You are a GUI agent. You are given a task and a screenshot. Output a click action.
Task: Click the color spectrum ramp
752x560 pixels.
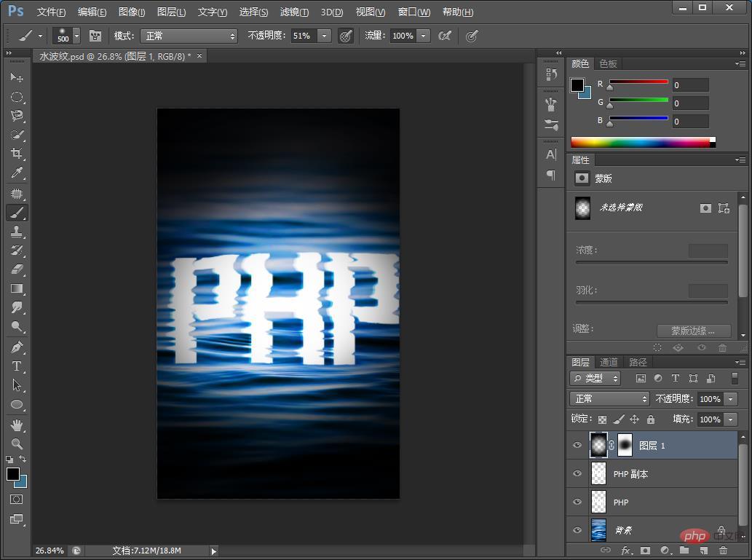tap(643, 142)
